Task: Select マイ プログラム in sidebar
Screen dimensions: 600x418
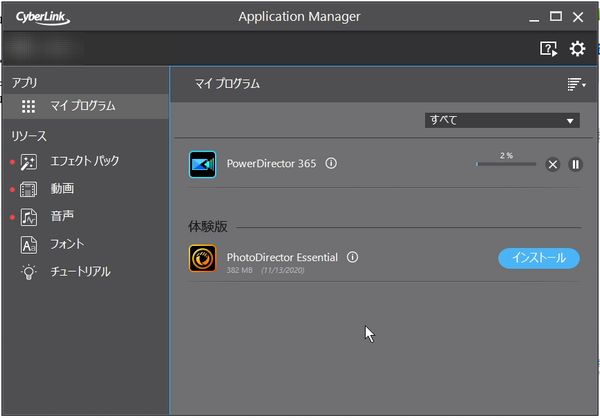Action: tap(86, 106)
